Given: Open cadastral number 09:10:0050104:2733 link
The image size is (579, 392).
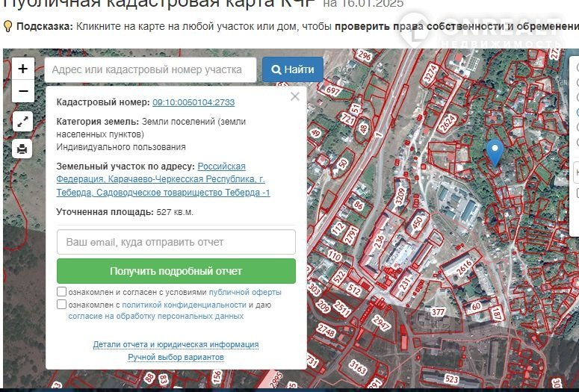Looking at the screenshot, I should (193, 102).
